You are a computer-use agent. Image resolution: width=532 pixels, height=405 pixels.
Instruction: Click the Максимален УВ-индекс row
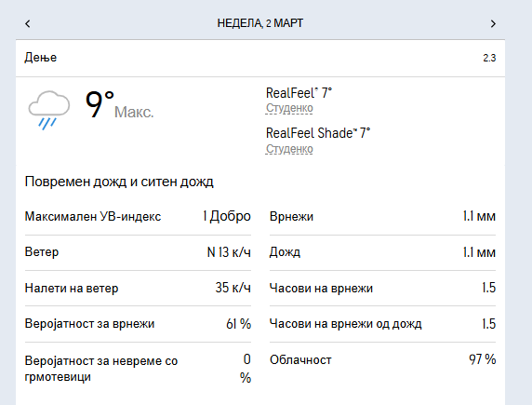138,216
